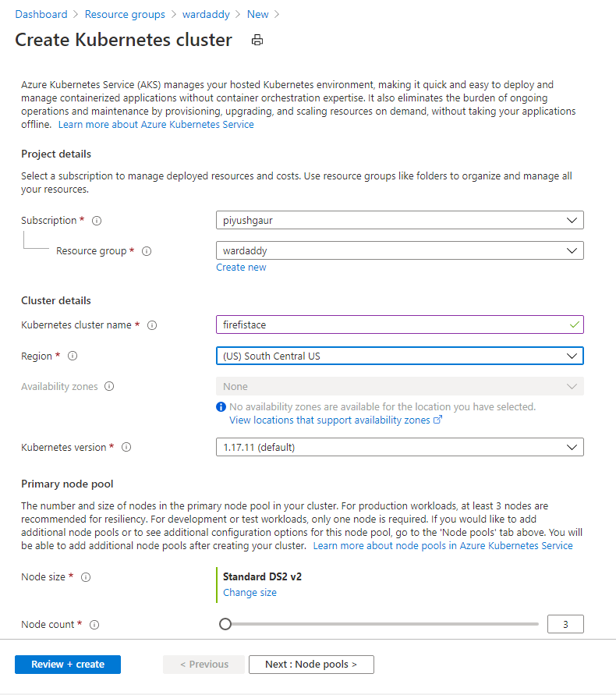
Task: Click the Region info icon
Action: click(x=72, y=356)
